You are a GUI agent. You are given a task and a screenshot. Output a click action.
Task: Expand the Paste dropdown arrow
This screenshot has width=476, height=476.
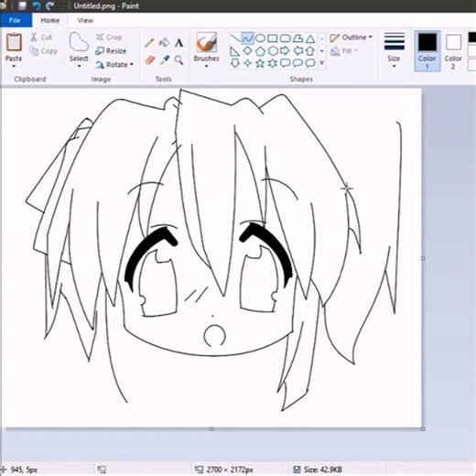pos(14,66)
